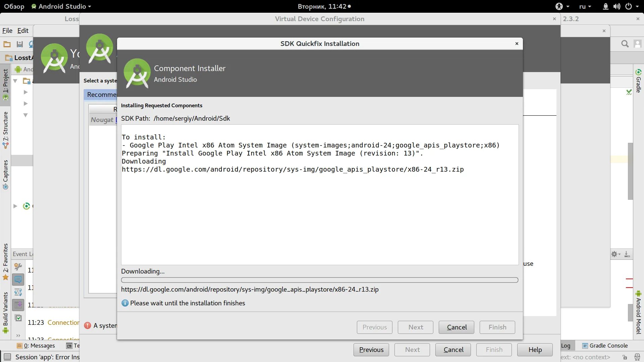Toggle soft-wrap icon in Event Log
Image resolution: width=644 pixels, height=362 pixels.
pyautogui.click(x=18, y=292)
